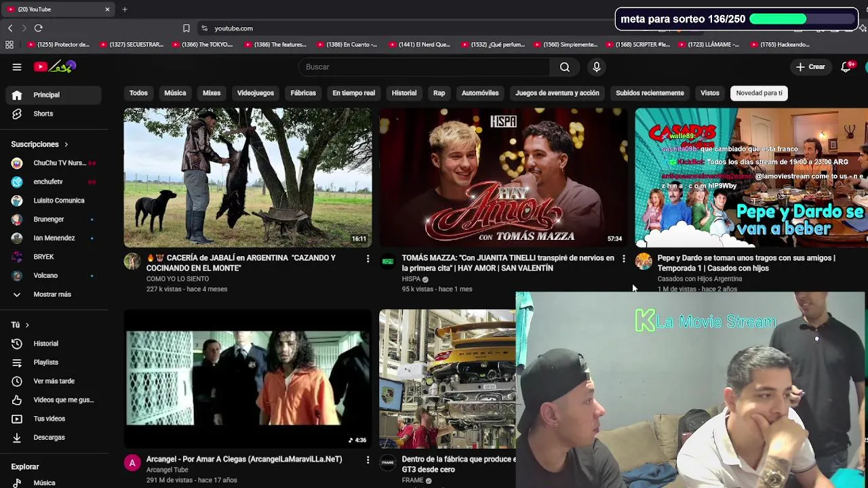Open the Arcangel music video thumbnail
This screenshot has height=488, width=868.
[x=248, y=379]
